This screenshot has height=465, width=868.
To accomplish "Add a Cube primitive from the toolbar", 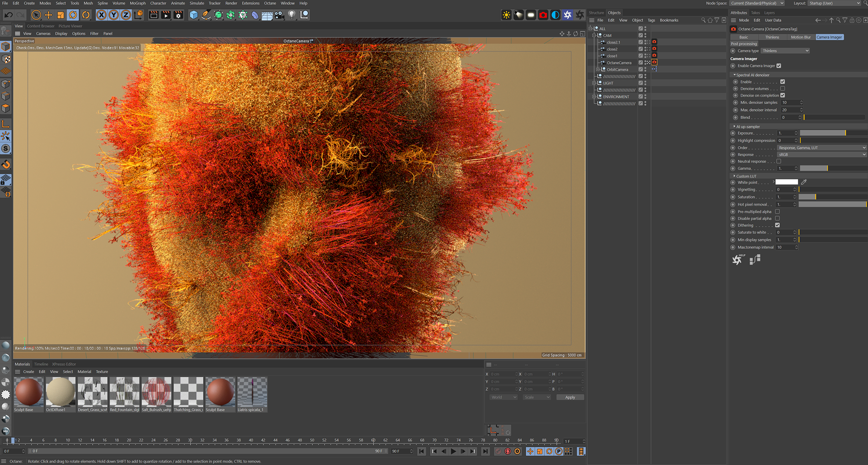I will click(193, 15).
